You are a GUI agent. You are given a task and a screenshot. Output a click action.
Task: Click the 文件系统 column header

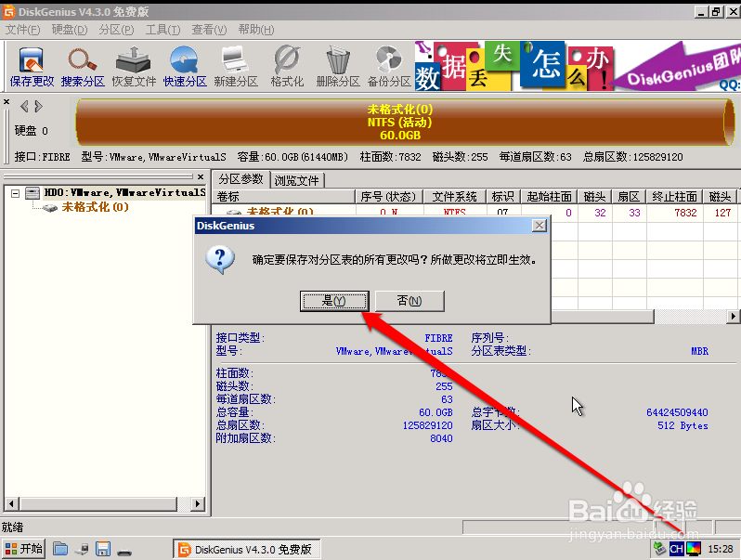click(455, 197)
